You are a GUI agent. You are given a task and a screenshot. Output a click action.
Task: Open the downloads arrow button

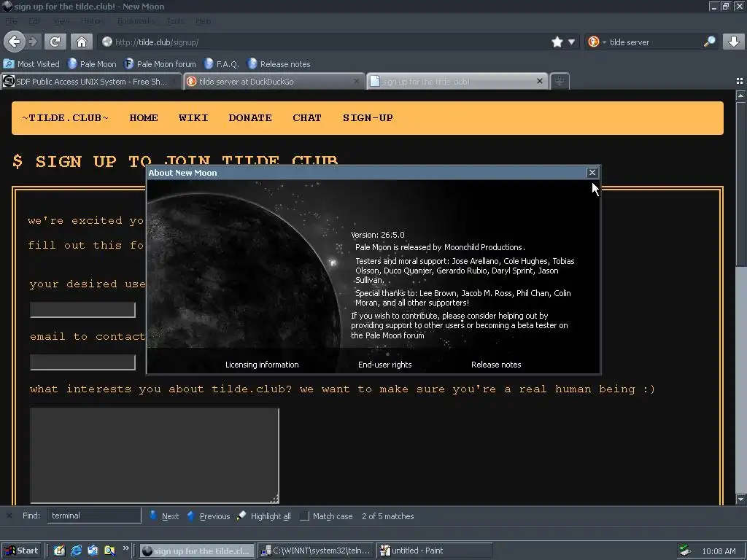[734, 42]
